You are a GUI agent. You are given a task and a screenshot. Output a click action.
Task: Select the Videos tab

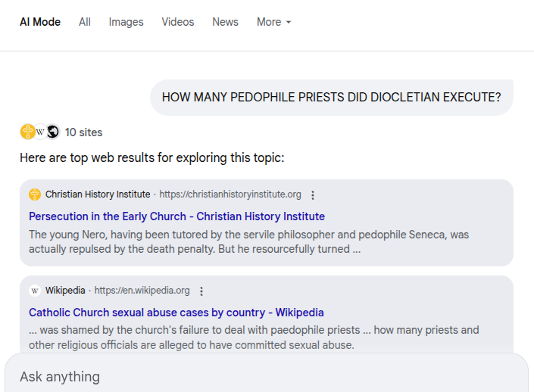click(x=177, y=22)
